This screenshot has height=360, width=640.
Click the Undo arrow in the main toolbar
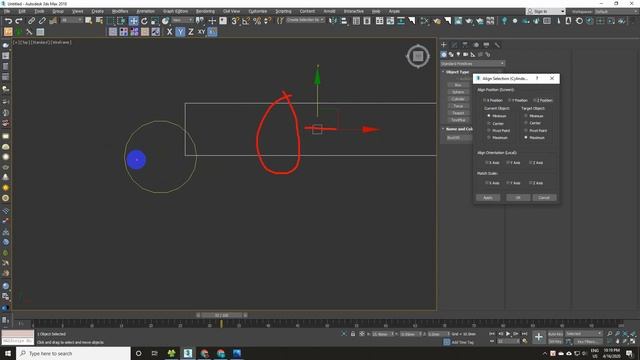point(8,21)
